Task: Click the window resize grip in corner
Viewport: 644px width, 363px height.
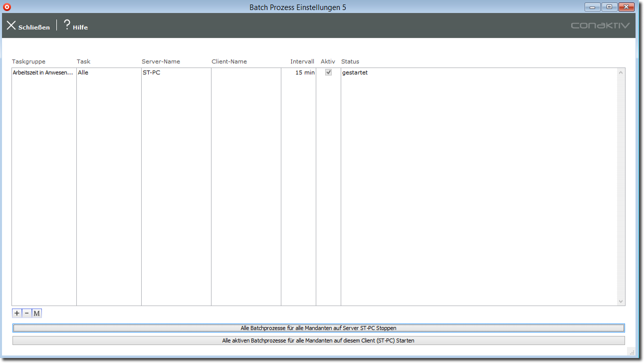Action: point(631,352)
